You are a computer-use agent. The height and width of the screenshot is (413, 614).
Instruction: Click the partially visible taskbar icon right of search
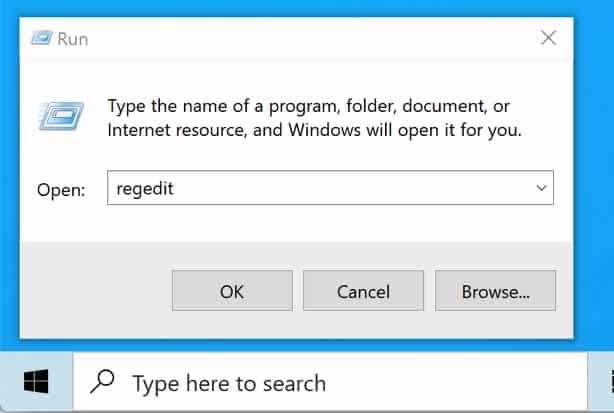click(611, 382)
